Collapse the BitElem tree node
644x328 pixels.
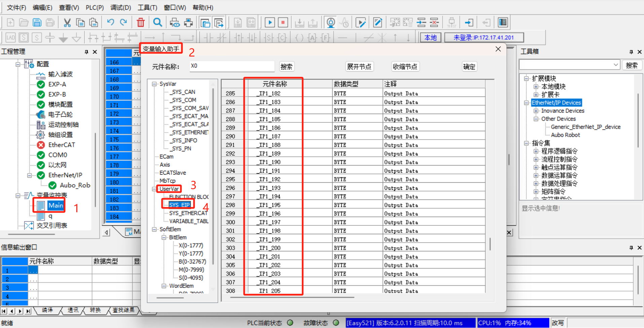point(164,238)
